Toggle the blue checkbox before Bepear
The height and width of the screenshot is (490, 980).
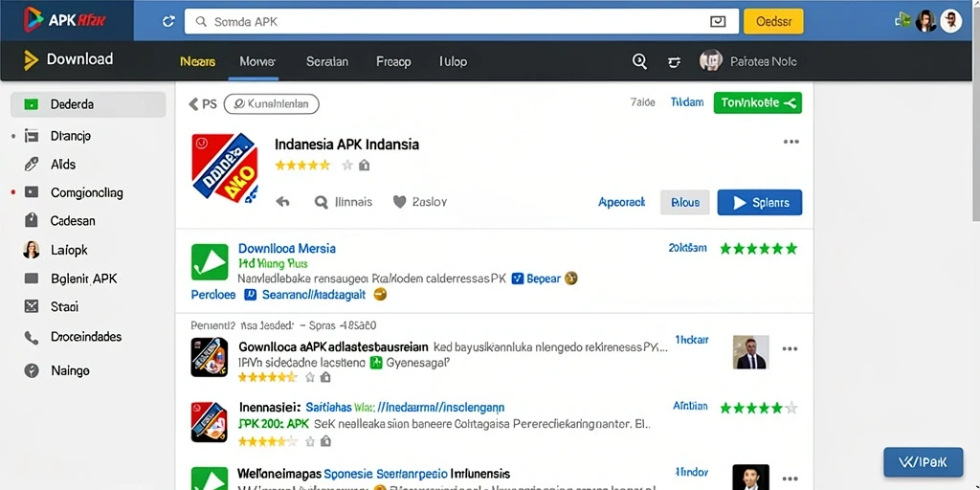point(517,278)
